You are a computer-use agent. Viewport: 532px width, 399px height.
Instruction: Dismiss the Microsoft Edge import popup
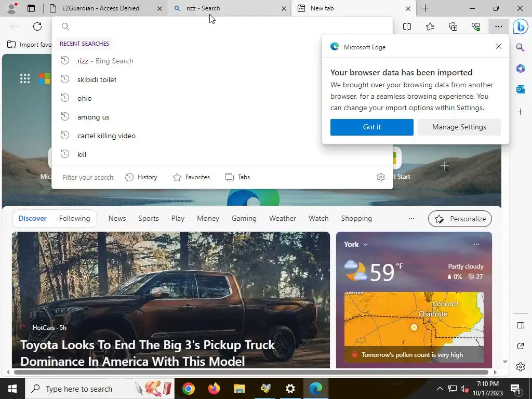[x=498, y=46]
